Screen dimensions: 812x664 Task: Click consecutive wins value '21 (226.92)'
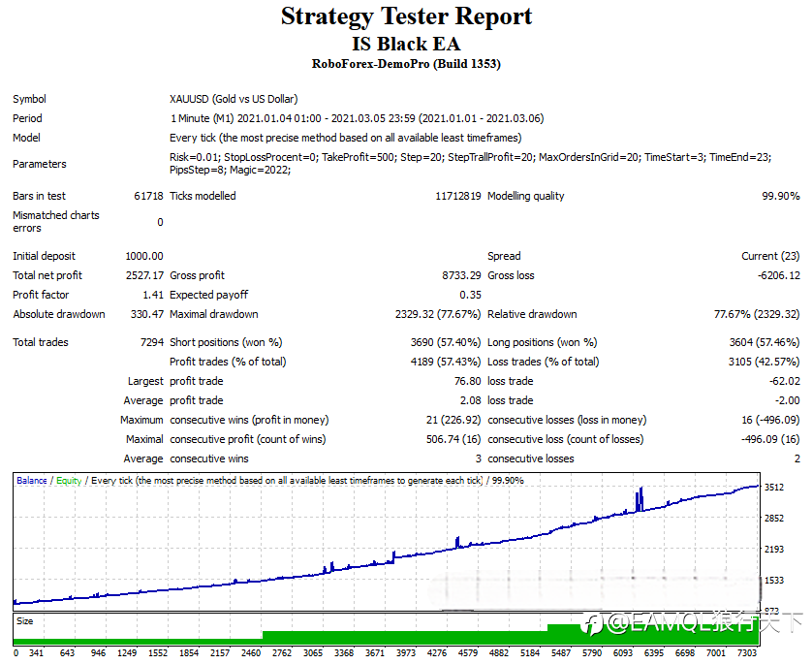point(453,420)
